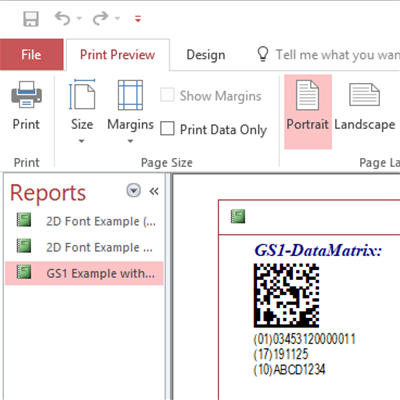Click the text '(17)191125'

point(281,354)
